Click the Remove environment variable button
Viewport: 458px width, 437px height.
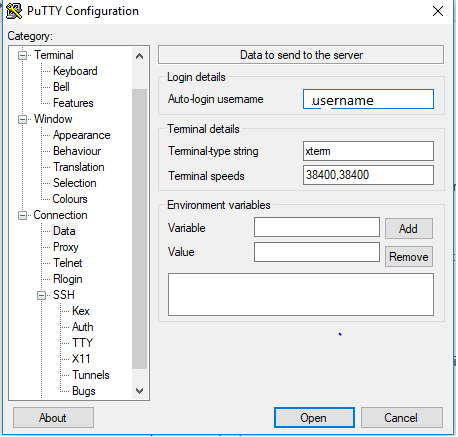(409, 257)
